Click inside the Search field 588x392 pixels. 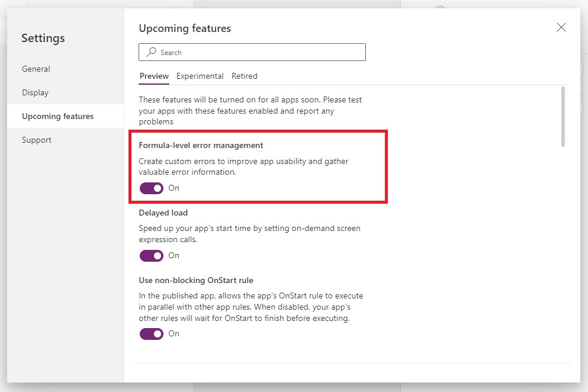point(249,52)
